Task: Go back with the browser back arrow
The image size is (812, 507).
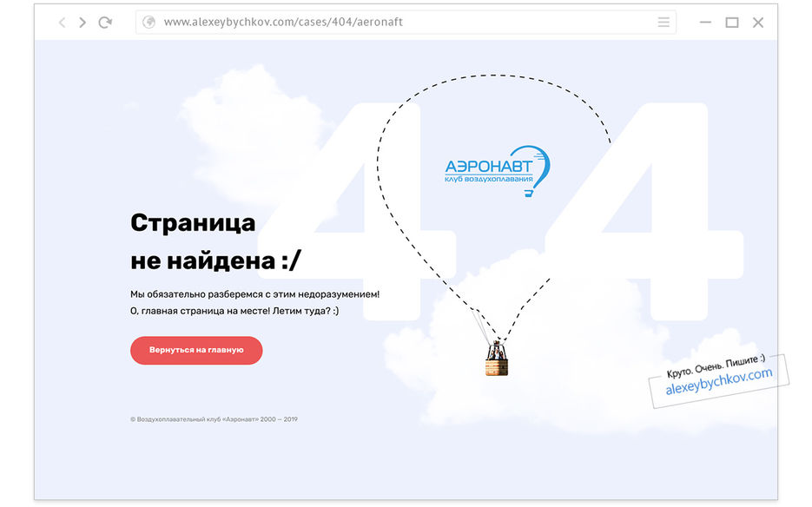Action: (x=63, y=23)
